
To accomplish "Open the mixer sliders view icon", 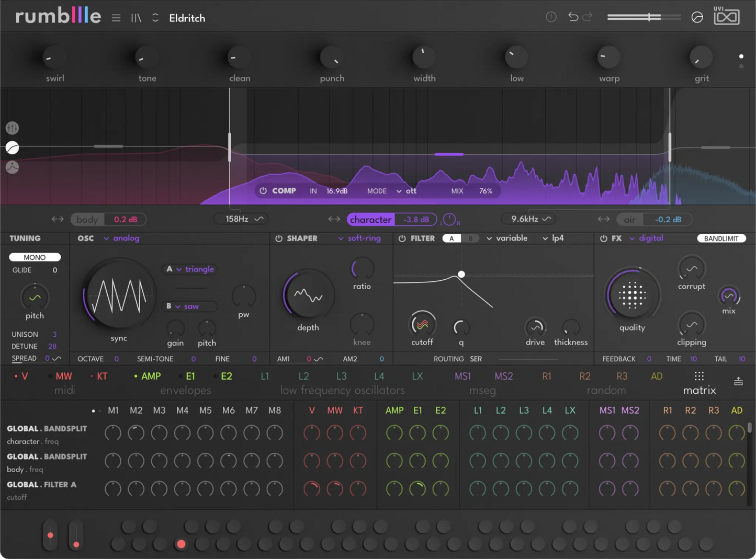I will (x=12, y=128).
